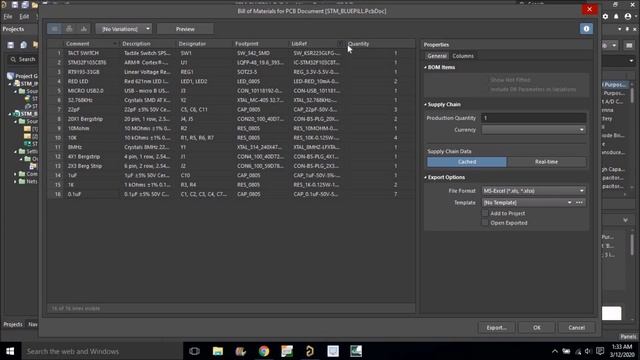
Task: Open the Panels button in the status bar
Action: (x=628, y=337)
